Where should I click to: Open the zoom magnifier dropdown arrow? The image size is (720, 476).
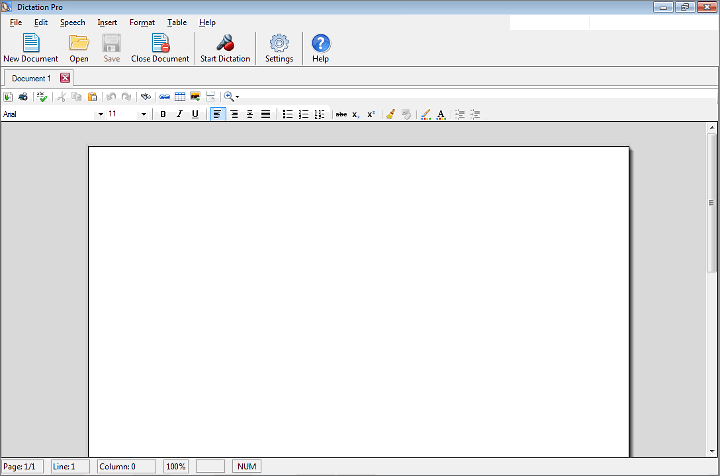[237, 97]
